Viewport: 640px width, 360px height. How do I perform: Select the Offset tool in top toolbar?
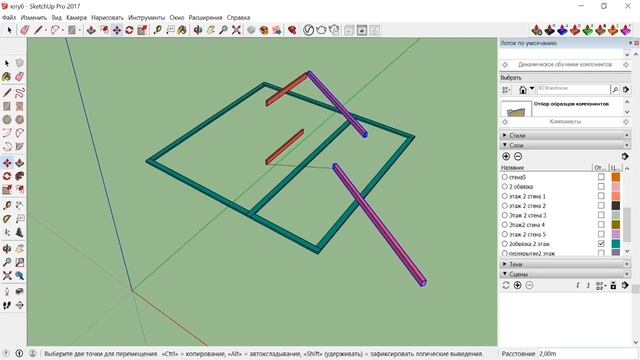[104, 30]
